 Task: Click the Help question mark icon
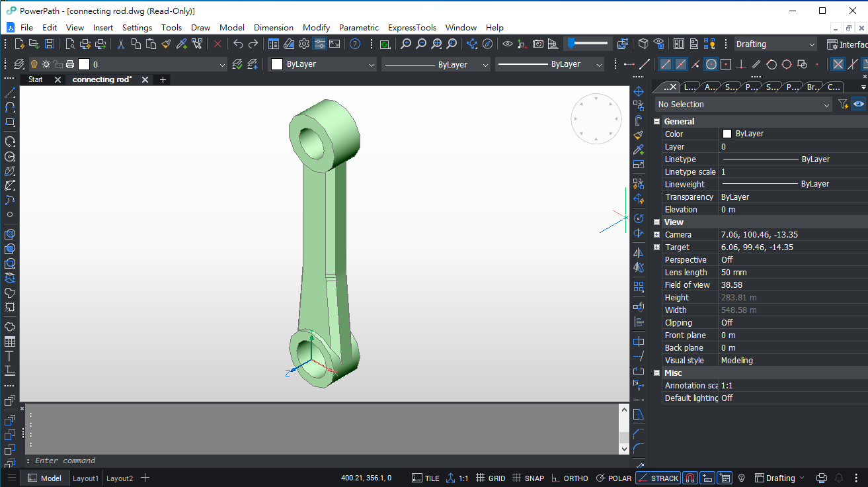click(355, 44)
